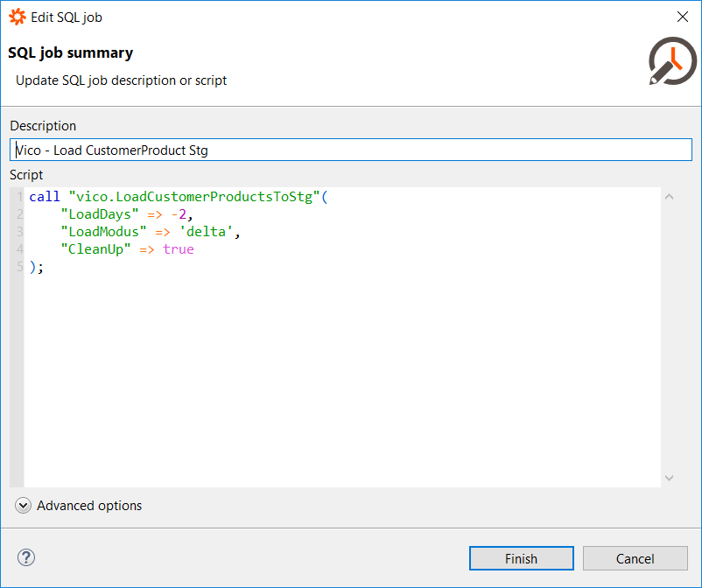The height and width of the screenshot is (588, 702).
Task: Click the "LoadModus" parameter name
Action: coord(104,232)
